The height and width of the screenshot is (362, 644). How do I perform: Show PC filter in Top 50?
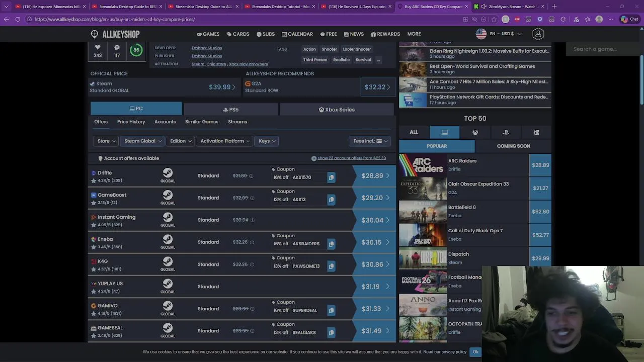445,132
